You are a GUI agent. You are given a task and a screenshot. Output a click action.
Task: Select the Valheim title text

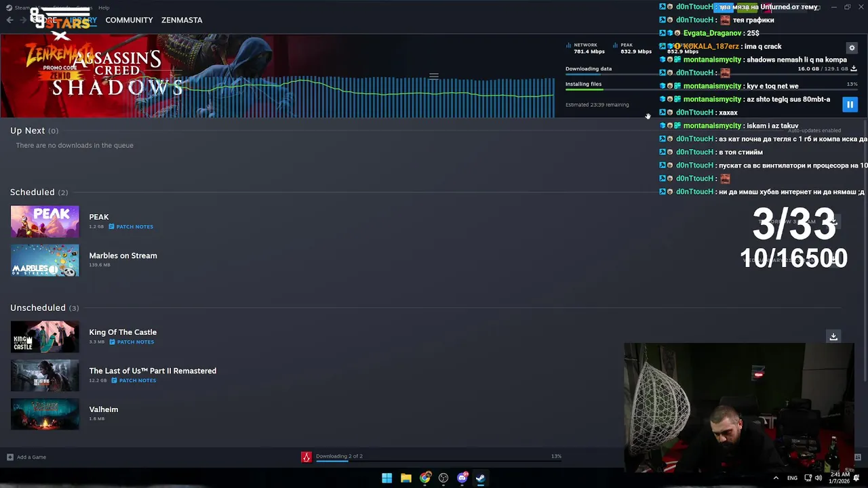click(x=104, y=409)
